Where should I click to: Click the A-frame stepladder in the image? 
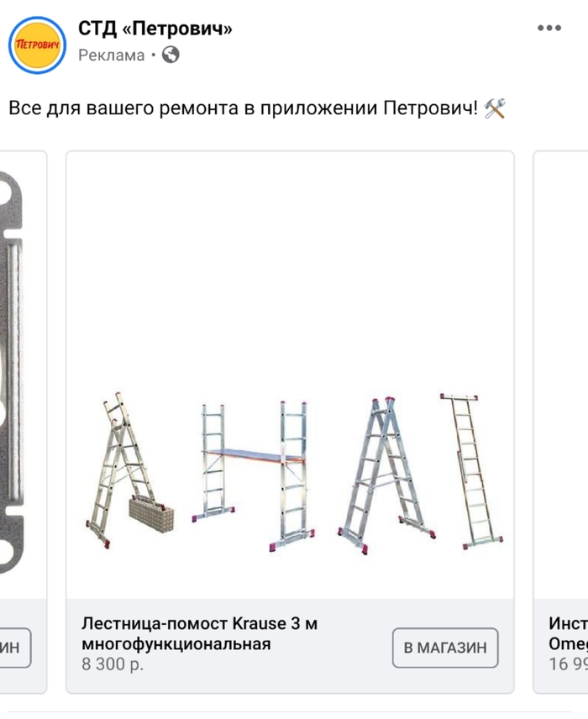click(x=386, y=475)
